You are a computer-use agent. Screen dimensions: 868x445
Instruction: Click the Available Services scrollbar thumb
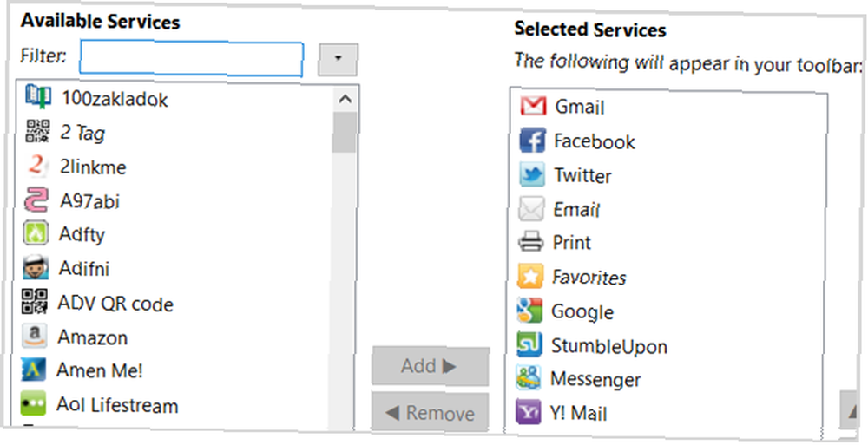coord(345,132)
